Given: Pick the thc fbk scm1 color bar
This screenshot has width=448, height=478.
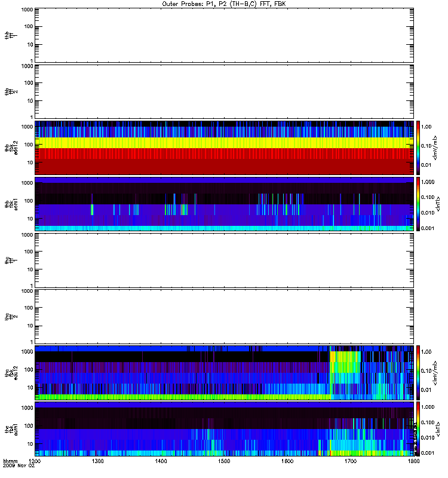Looking at the screenshot, I should click(418, 429).
